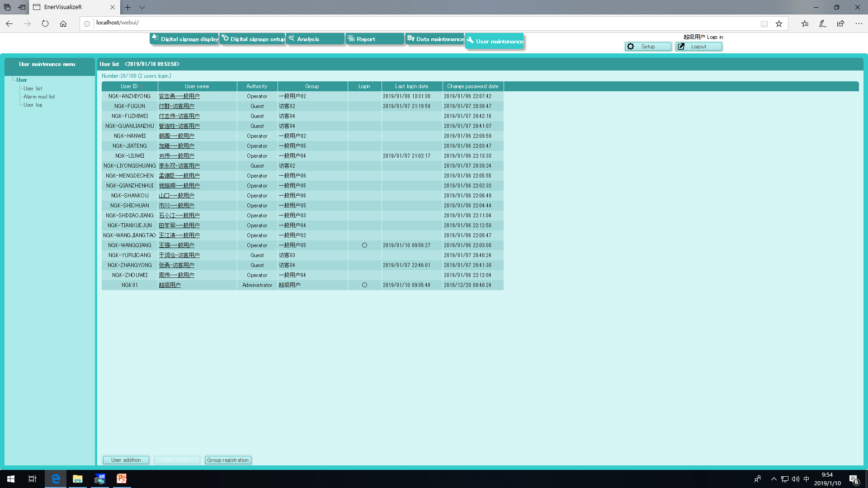Click the Logout button
Screen dimensions: 868x488
pyautogui.click(x=698, y=47)
